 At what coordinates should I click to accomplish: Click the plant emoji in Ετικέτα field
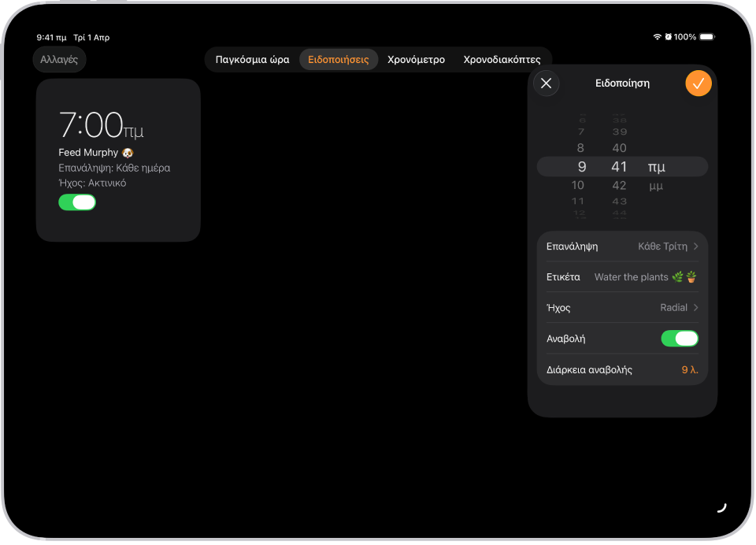click(x=684, y=277)
